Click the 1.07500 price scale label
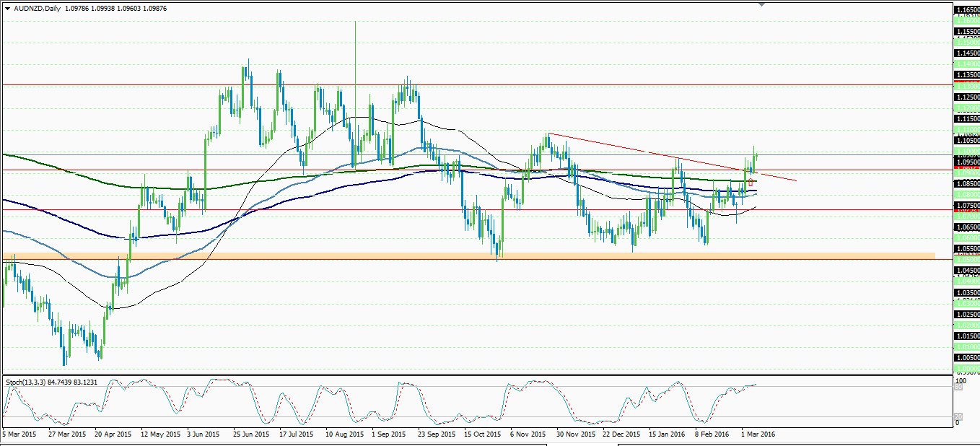The width and height of the screenshot is (980, 446). pos(967,206)
